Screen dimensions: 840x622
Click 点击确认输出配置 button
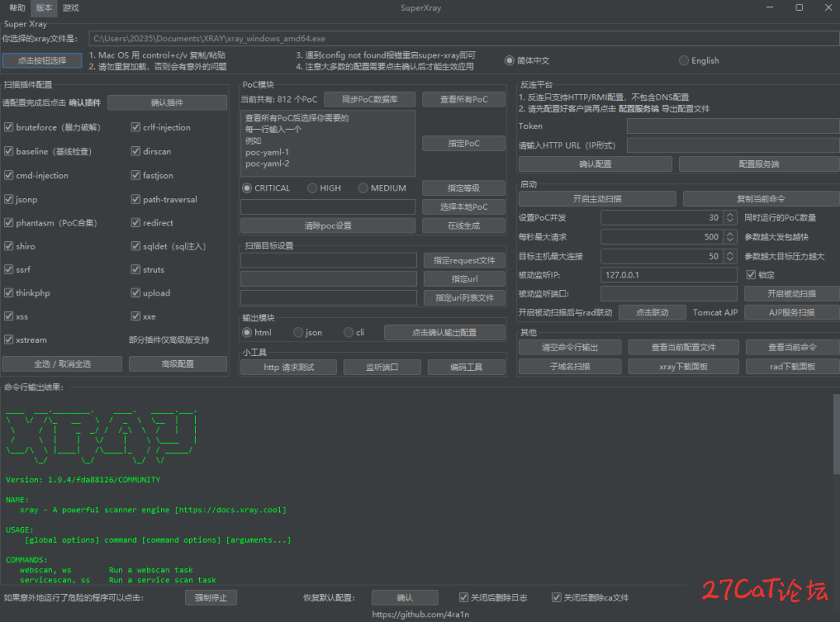[445, 333]
